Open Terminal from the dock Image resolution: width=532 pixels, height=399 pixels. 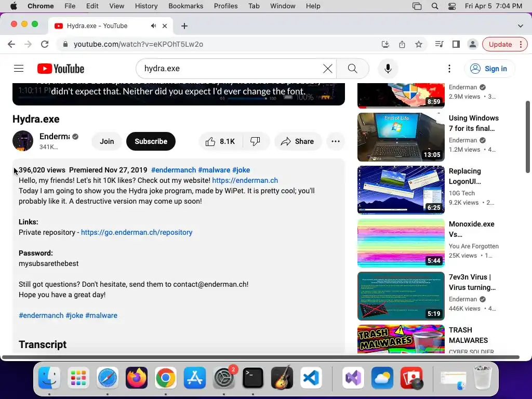pyautogui.click(x=253, y=378)
